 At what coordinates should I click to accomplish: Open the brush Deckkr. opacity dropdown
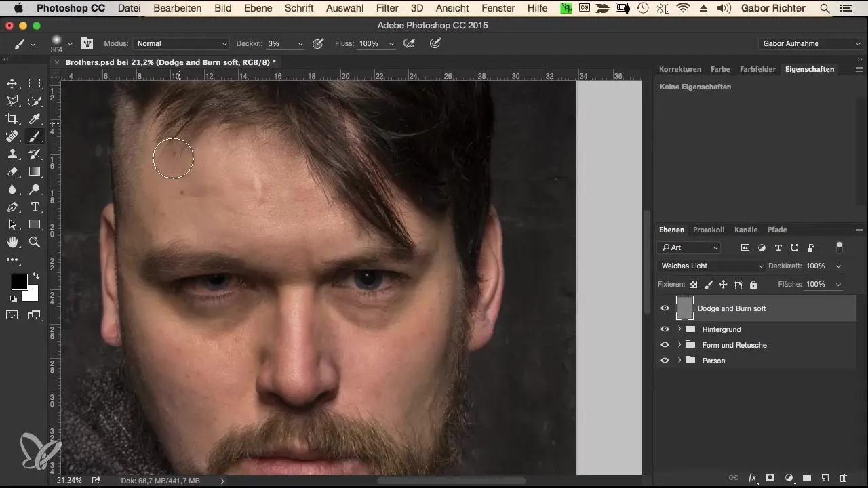pos(300,43)
